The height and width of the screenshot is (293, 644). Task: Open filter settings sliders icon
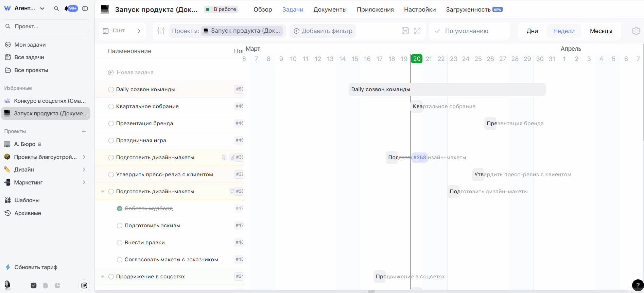click(x=161, y=31)
